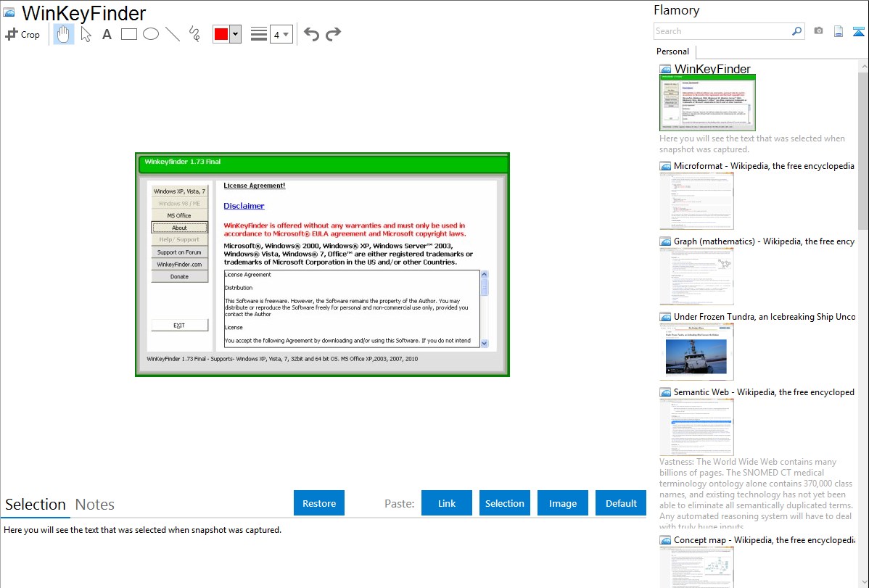This screenshot has width=869, height=588.
Task: Click the camera snapshot icon
Action: click(x=818, y=31)
